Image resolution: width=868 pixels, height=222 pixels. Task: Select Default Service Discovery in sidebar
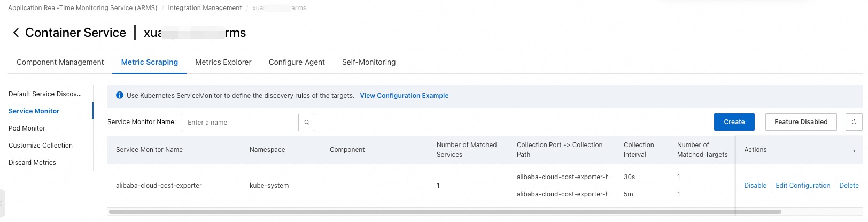45,94
